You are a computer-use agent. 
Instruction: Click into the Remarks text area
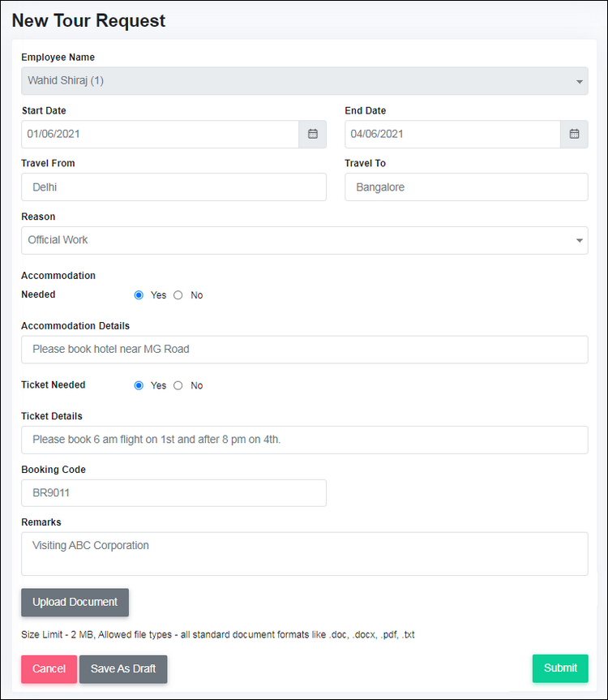(305, 553)
